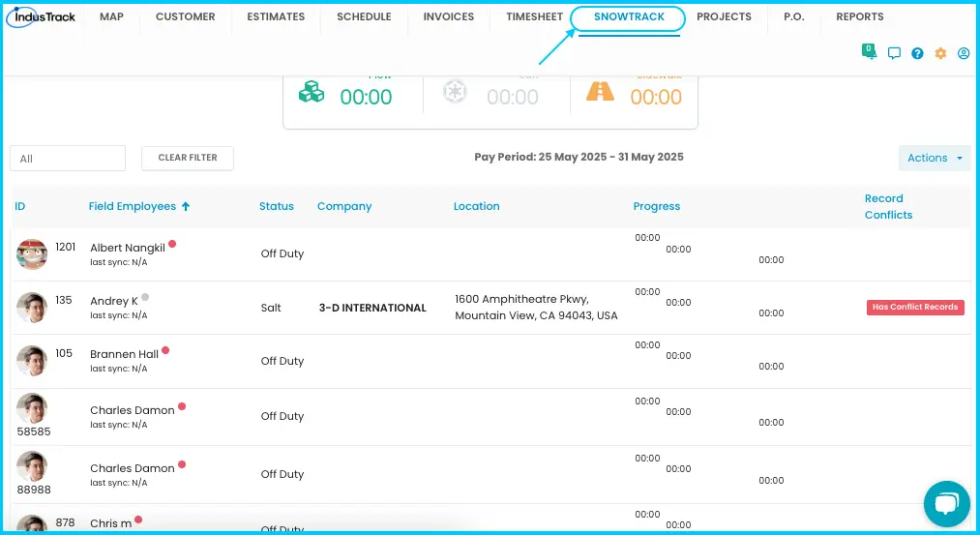Click the green plow cubes icon
This screenshot has width=980, height=535.
[312, 92]
